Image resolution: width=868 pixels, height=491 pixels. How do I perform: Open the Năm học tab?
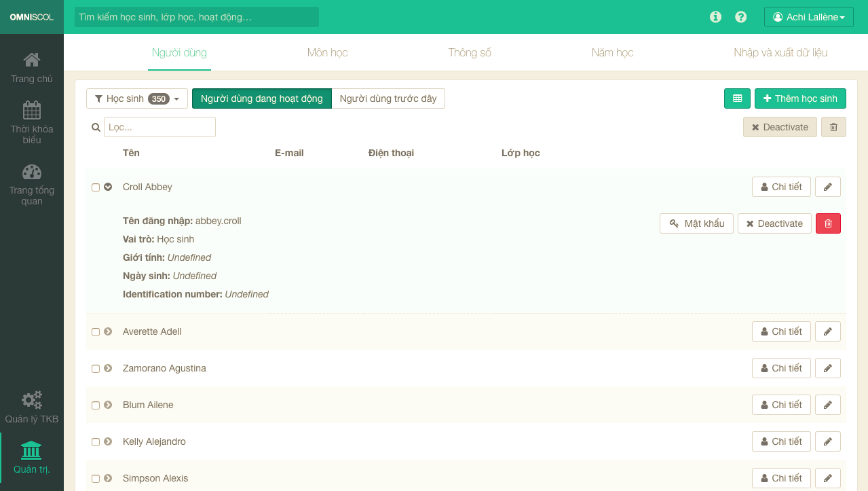pyautogui.click(x=612, y=52)
